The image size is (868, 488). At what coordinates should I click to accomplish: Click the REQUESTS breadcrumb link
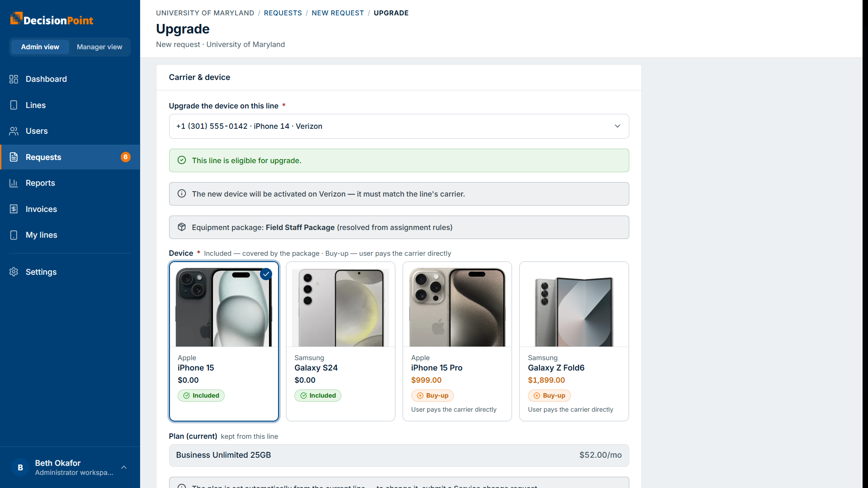[283, 13]
